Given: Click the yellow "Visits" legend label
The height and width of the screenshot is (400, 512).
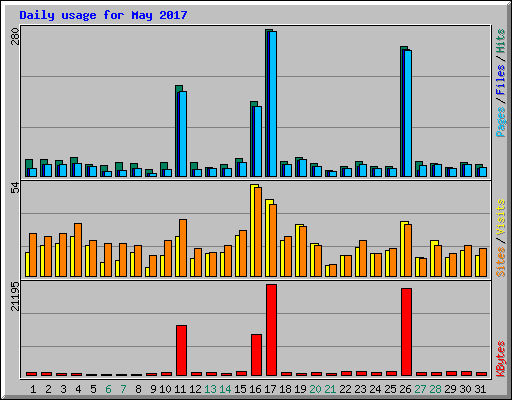Looking at the screenshot, I should tap(501, 217).
